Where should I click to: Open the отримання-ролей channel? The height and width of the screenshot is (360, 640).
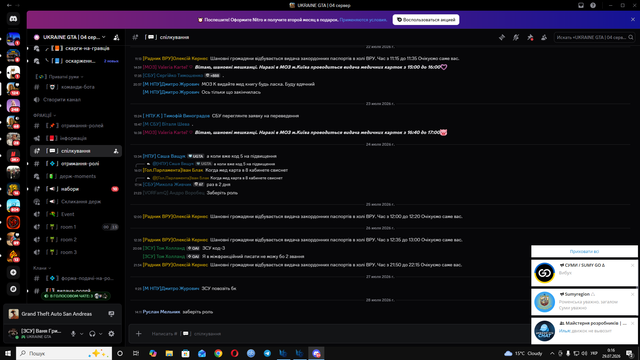coord(76,126)
